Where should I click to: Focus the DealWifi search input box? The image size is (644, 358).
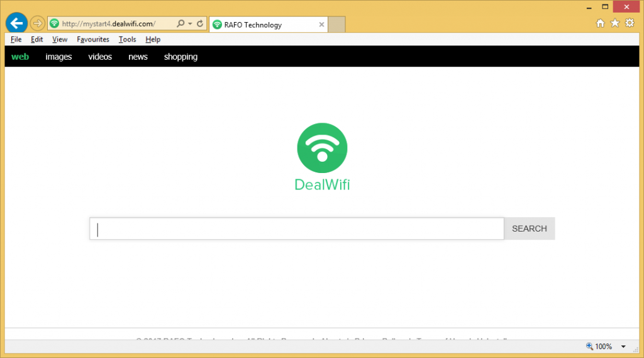point(297,228)
